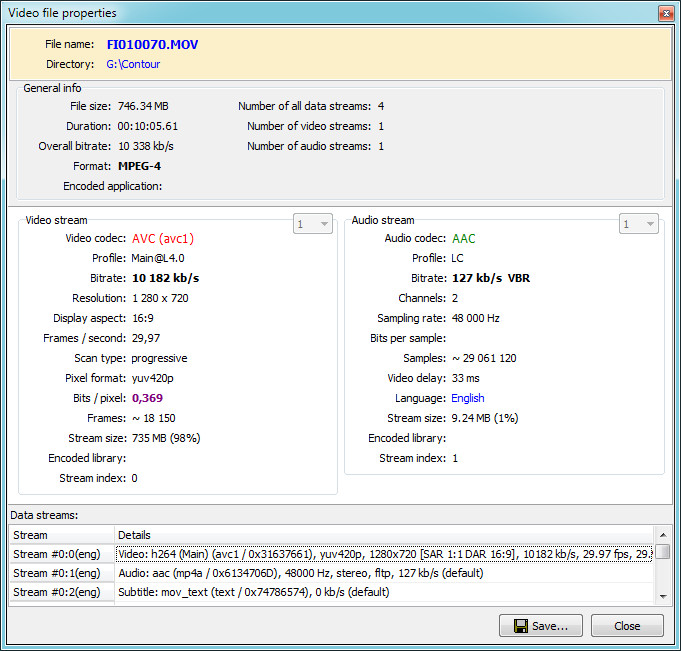Screen dimensions: 681x651
Task: Click the Stream column header
Action: (x=62, y=535)
